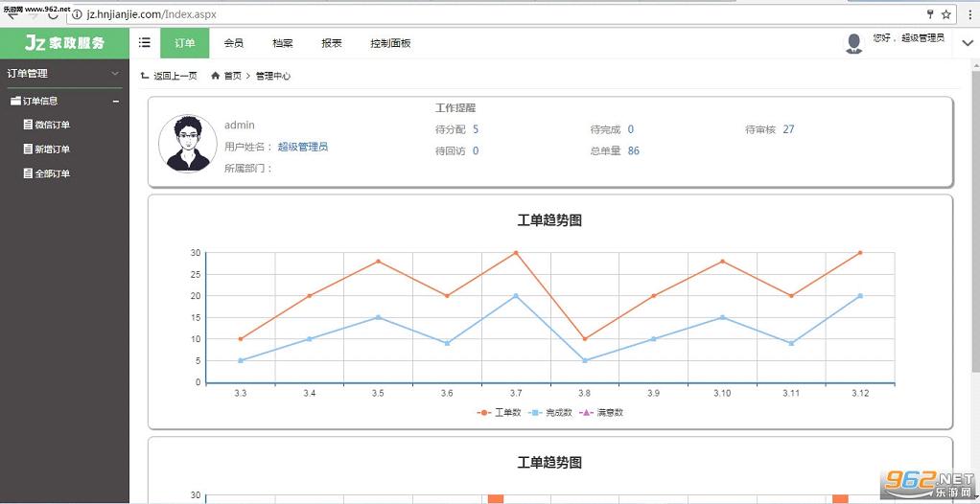Toggle 工单数 series in chart legend
The image size is (980, 504).
499,412
